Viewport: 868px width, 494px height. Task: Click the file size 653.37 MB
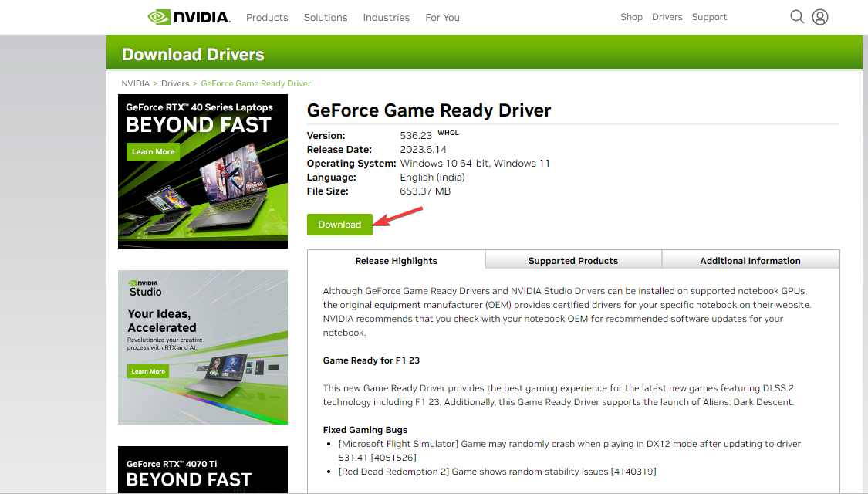pos(425,191)
